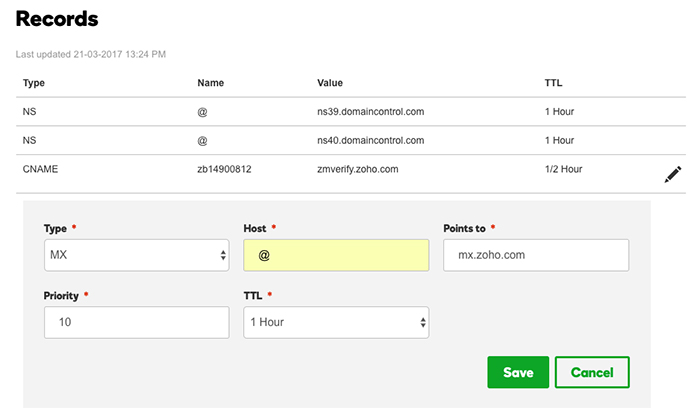Viewport: 700px width, 408px height.
Task: Expand the TTL dropdown set to 1 Hour
Action: pos(336,322)
